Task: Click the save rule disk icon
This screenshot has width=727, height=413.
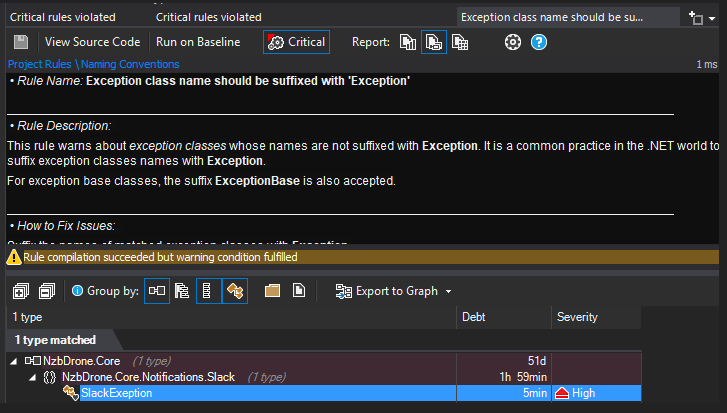Action: point(21,42)
